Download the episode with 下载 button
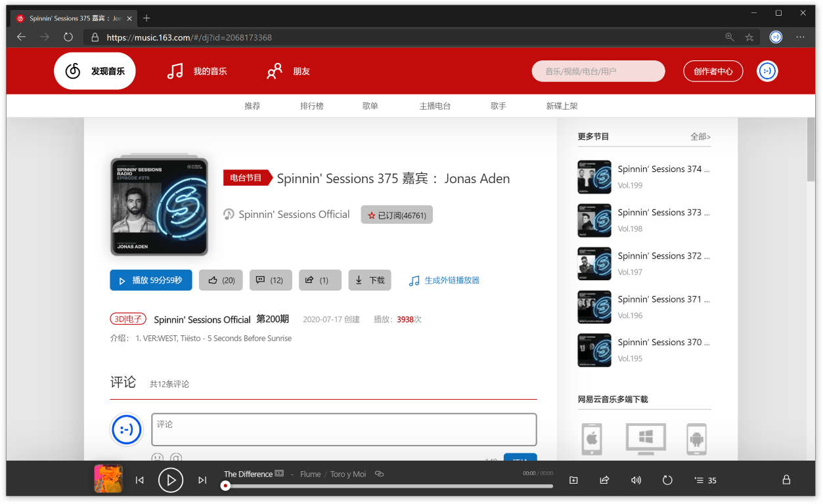 370,280
